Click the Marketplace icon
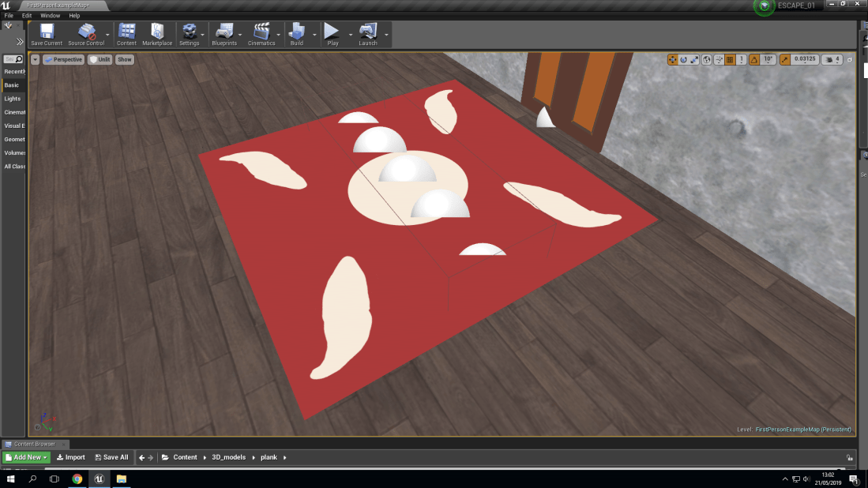The image size is (868, 488). click(x=157, y=33)
